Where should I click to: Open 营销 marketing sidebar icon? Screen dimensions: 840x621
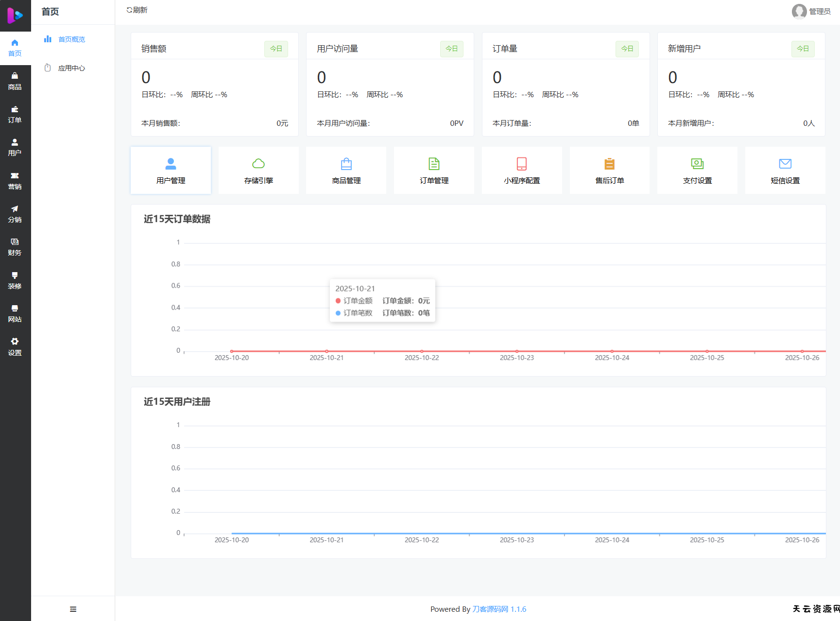(x=15, y=181)
